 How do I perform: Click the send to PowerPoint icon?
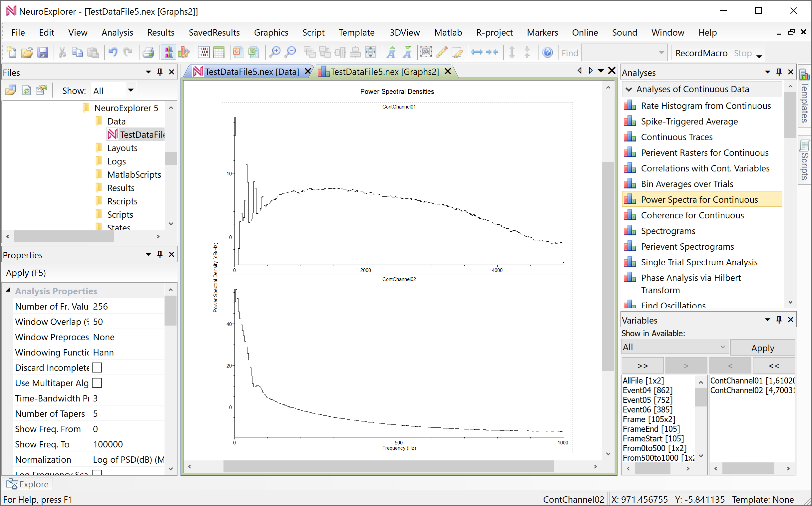[x=238, y=53]
